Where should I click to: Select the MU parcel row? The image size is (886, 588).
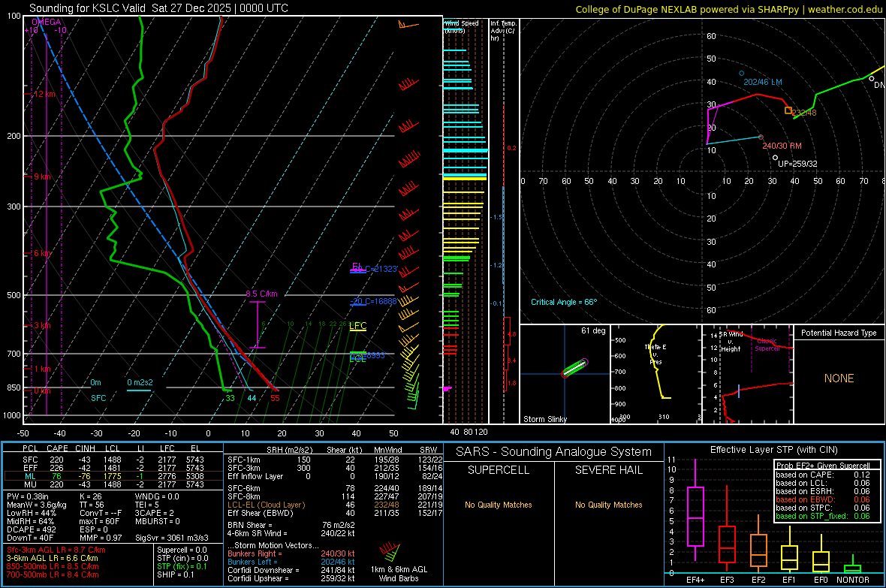coord(113,484)
